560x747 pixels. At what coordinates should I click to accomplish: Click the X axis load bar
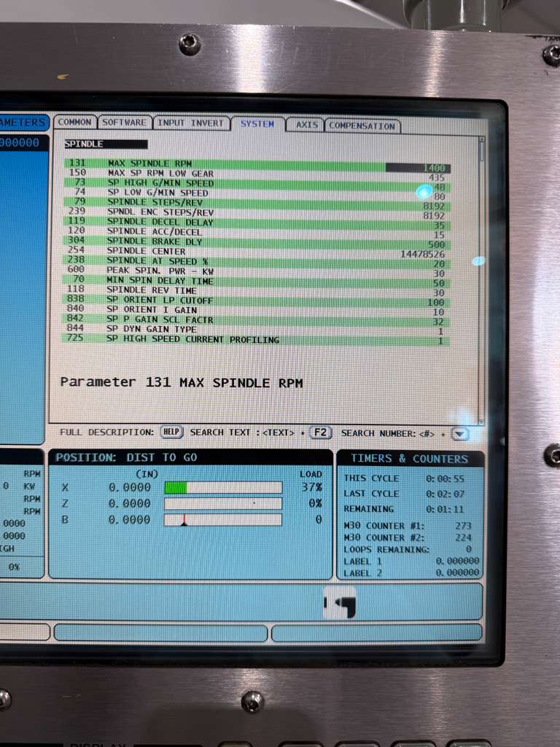click(x=222, y=487)
